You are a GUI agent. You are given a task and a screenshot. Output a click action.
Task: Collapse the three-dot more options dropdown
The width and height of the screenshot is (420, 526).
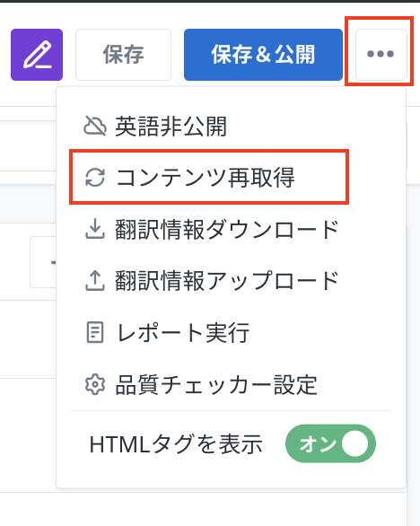381,55
